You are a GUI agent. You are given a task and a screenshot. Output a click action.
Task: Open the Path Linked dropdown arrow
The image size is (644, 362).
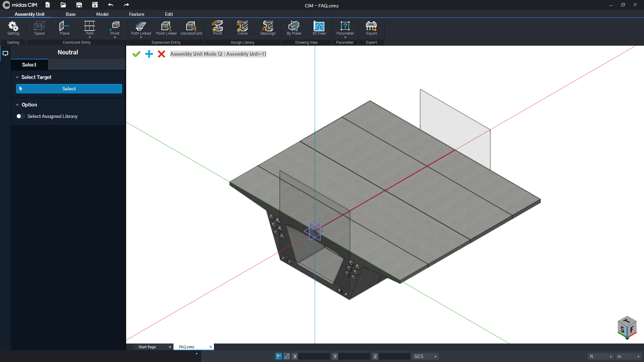[141, 37]
